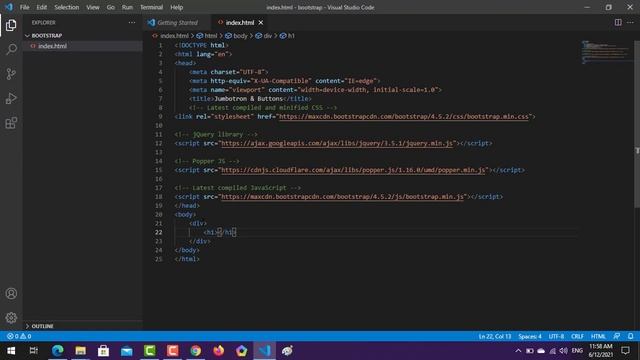Viewport: 640px width, 360px height.
Task: Open the Search view in activity bar
Action: [x=11, y=49]
